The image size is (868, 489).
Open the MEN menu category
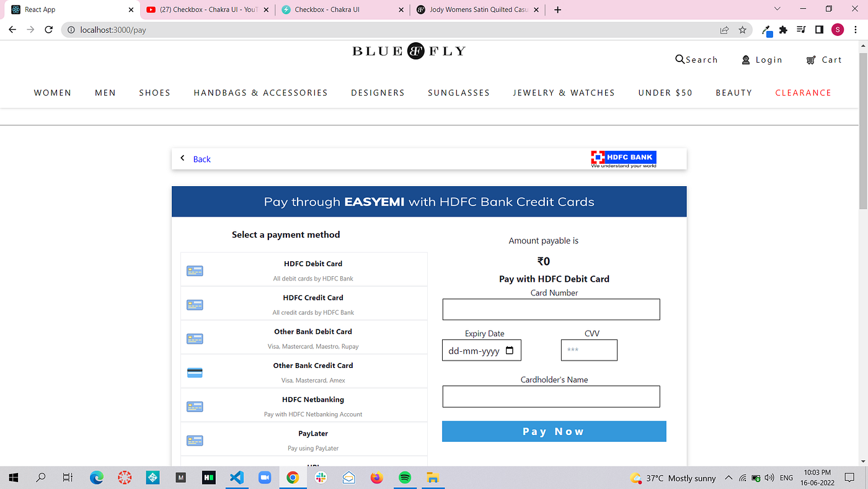pos(105,92)
